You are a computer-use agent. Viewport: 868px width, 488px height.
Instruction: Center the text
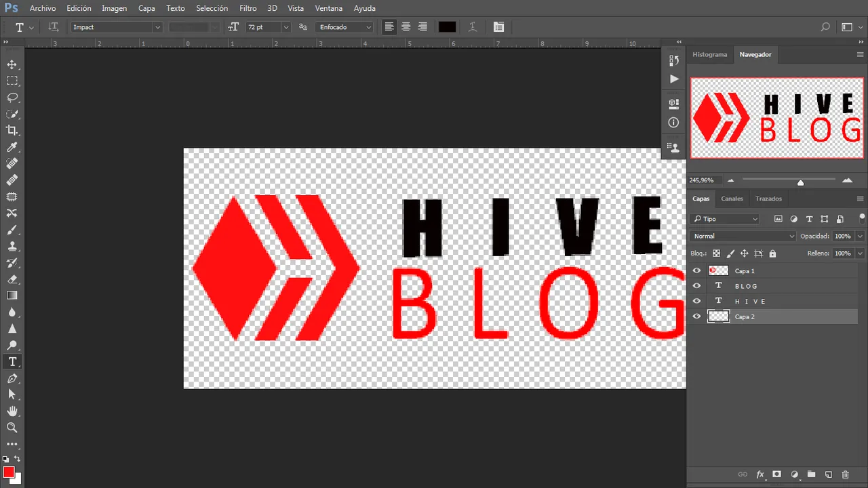406,27
